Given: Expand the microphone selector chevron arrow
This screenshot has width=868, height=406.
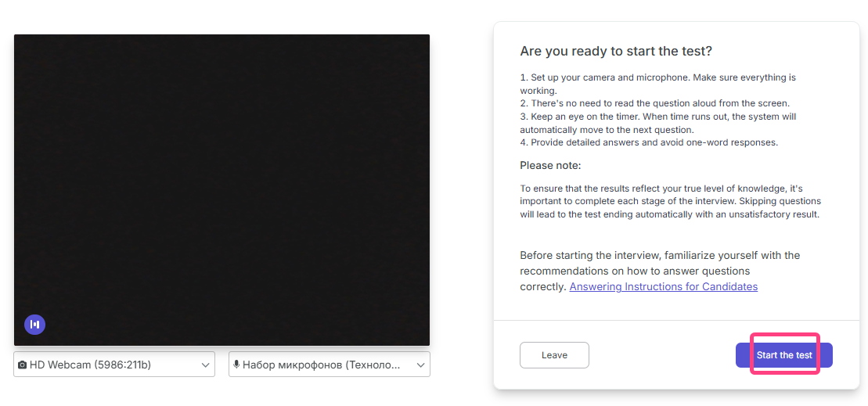Looking at the screenshot, I should click(421, 365).
